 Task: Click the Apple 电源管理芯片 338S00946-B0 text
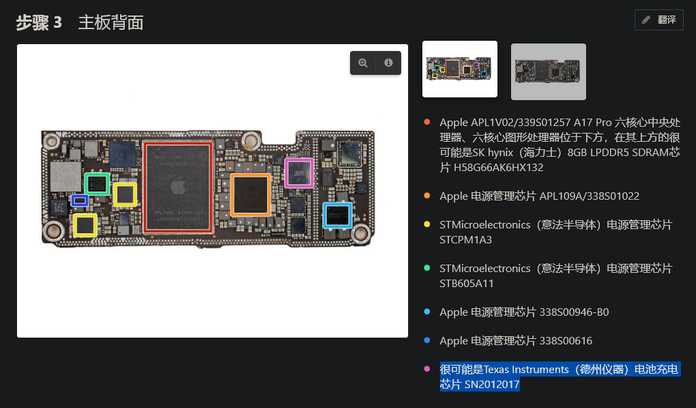pos(524,312)
